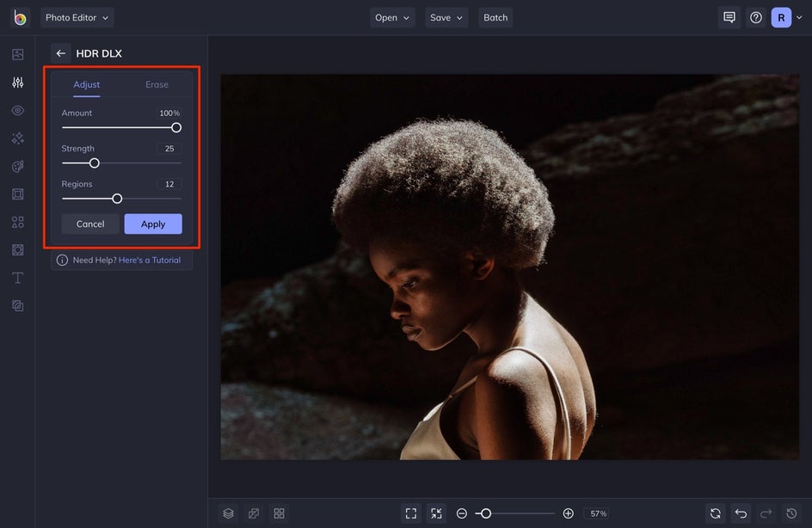
Task: Open the Touch Up eye icon
Action: 17,110
